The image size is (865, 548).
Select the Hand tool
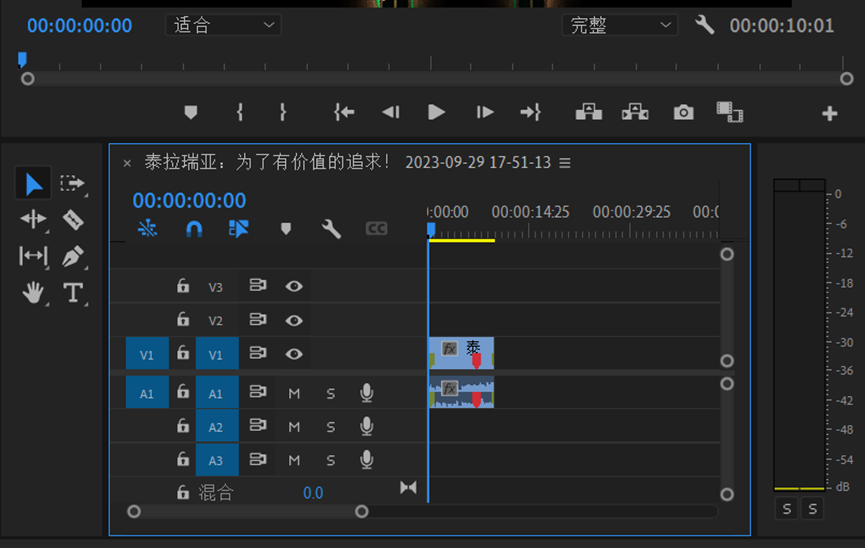[33, 292]
